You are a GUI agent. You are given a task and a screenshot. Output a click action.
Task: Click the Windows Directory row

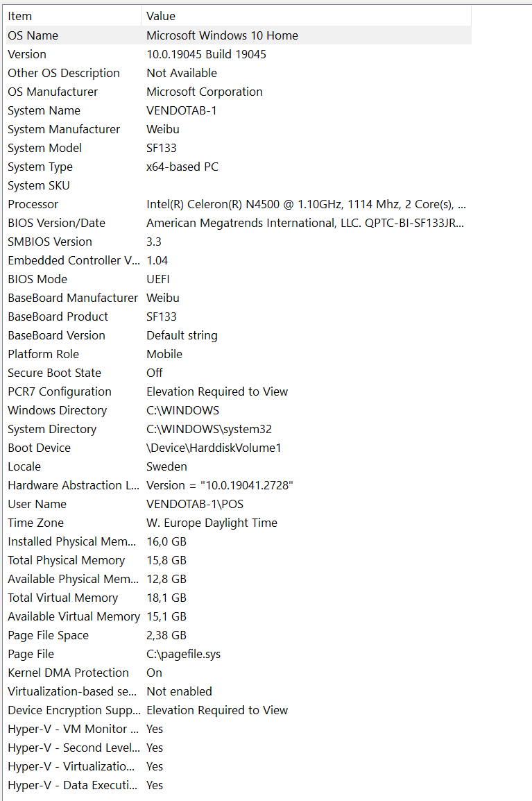point(58,410)
